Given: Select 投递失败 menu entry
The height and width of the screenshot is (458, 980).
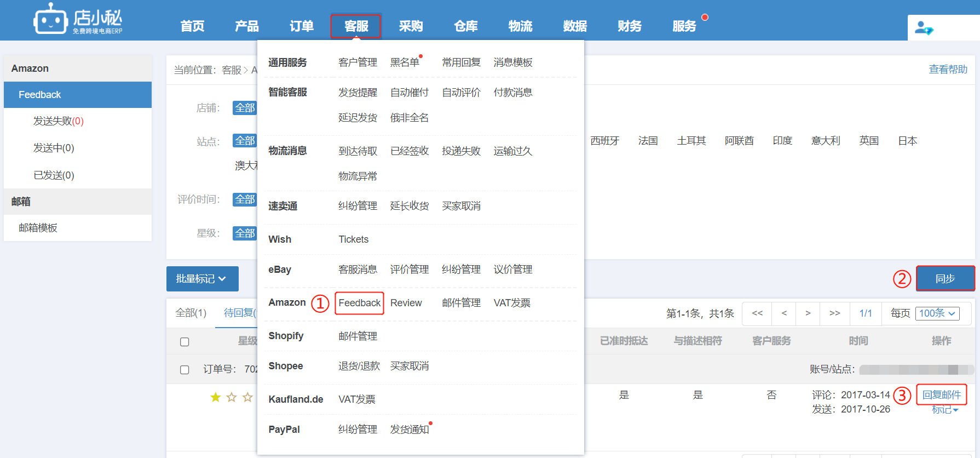Looking at the screenshot, I should click(x=462, y=151).
